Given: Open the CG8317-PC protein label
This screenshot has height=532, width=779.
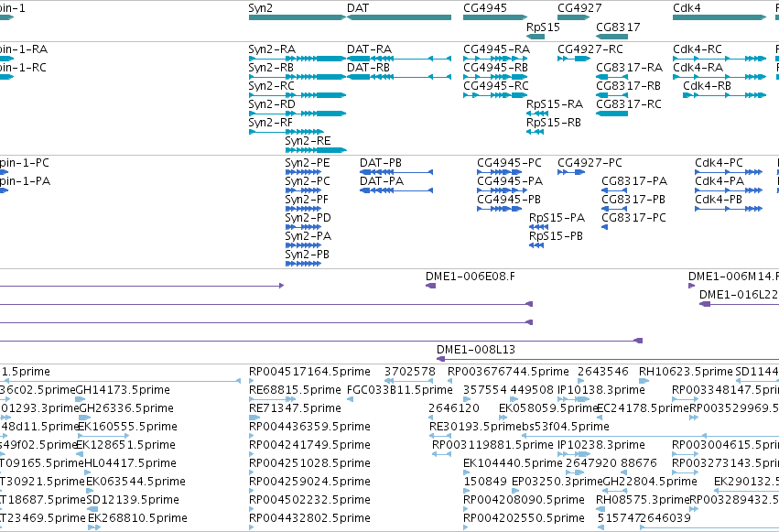Looking at the screenshot, I should click(633, 219).
